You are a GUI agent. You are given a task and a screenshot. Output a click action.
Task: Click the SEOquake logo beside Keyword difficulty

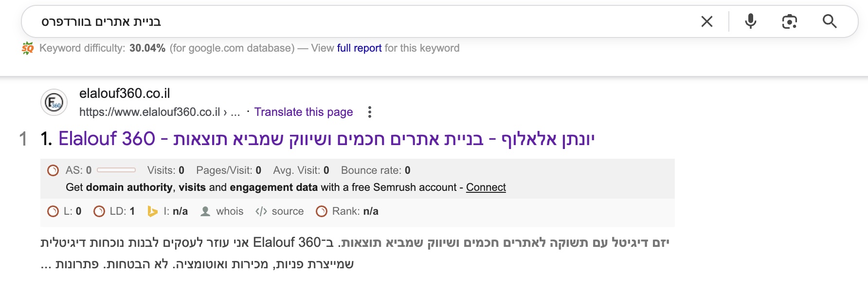(28, 48)
